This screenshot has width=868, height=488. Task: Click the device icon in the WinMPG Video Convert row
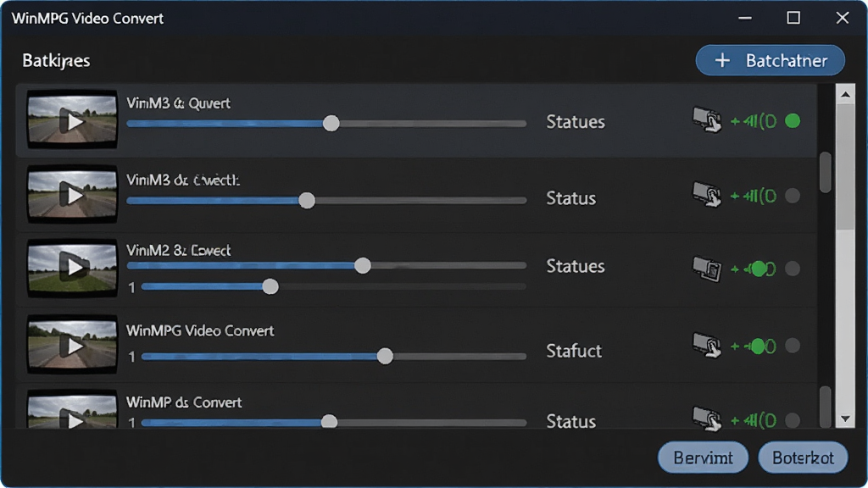tap(707, 346)
